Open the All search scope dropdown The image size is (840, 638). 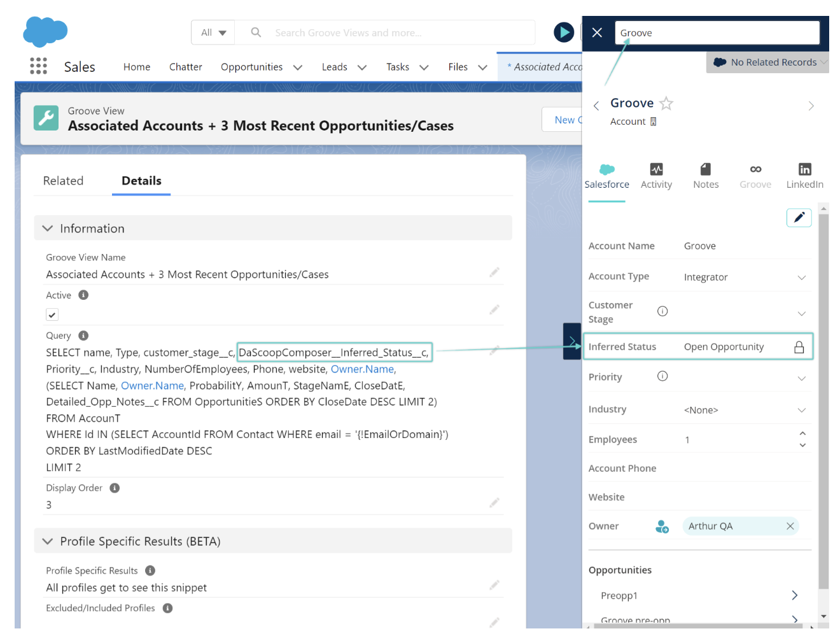(213, 32)
